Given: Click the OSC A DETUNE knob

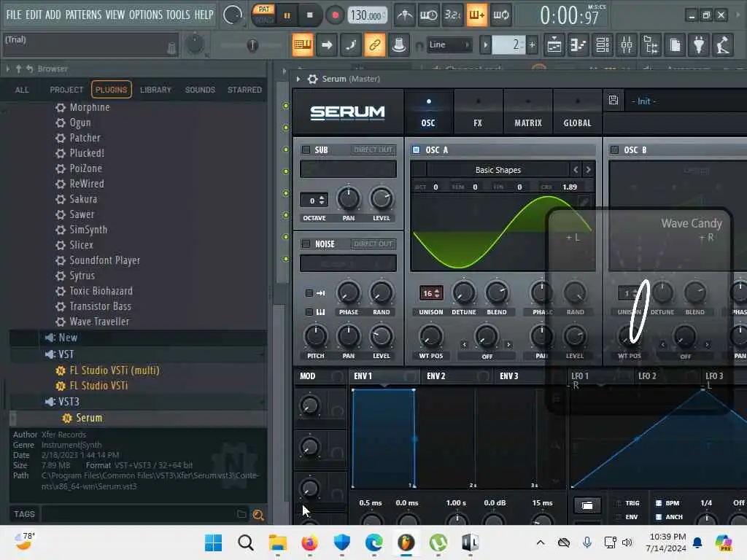Looking at the screenshot, I should [x=463, y=293].
